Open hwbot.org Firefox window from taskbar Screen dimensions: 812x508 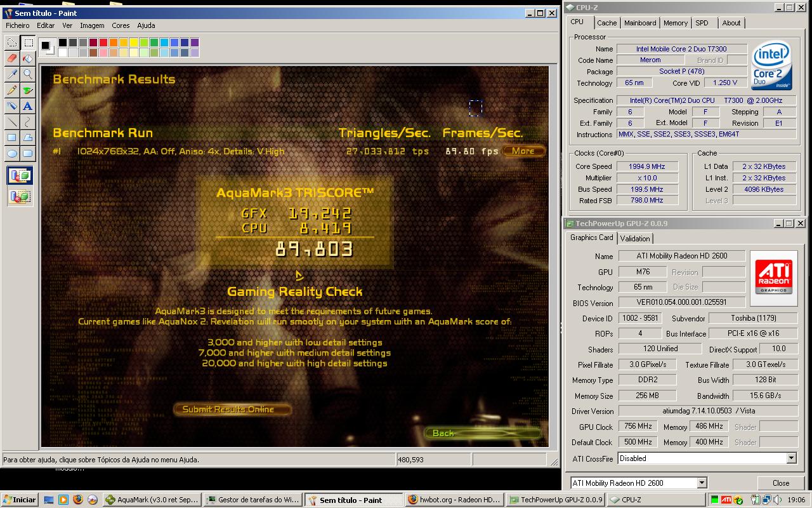[x=454, y=500]
